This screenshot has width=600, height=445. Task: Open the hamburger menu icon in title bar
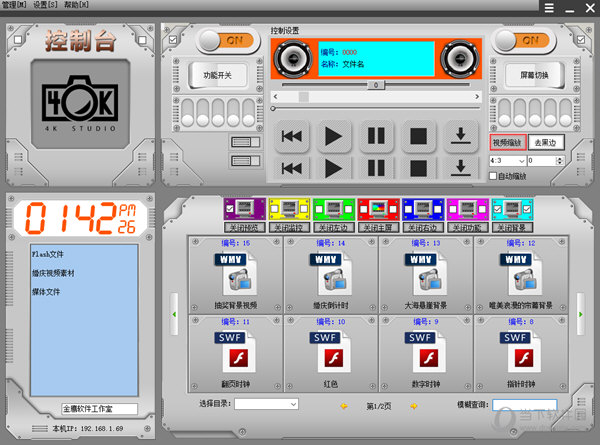[x=549, y=8]
